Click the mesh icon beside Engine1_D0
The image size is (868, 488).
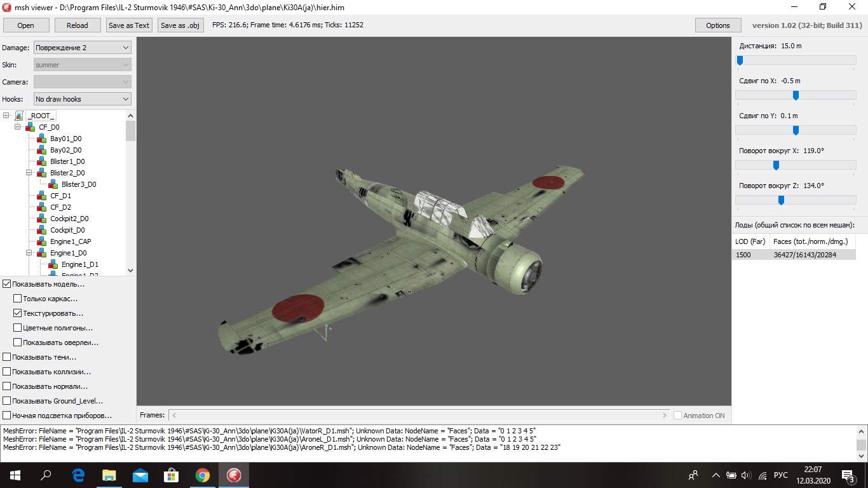(x=41, y=253)
